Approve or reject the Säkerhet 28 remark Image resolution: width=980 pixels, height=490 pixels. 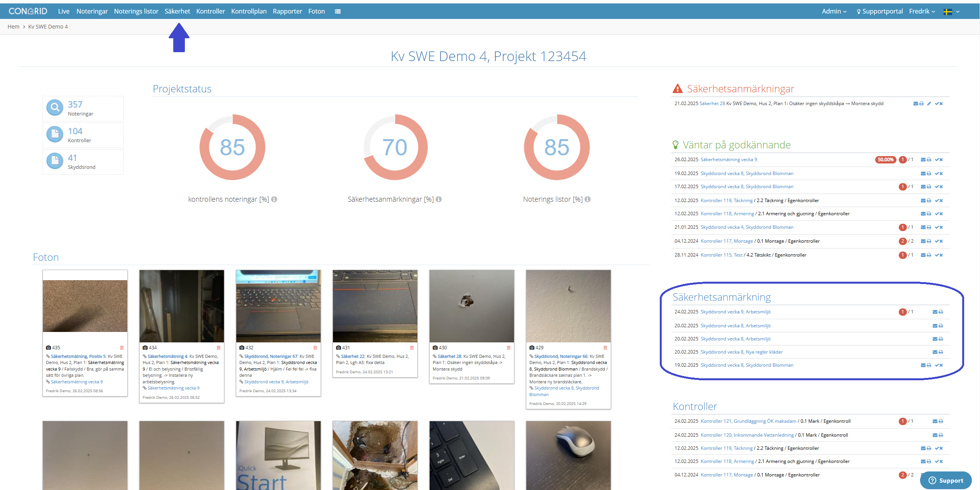pyautogui.click(x=939, y=104)
